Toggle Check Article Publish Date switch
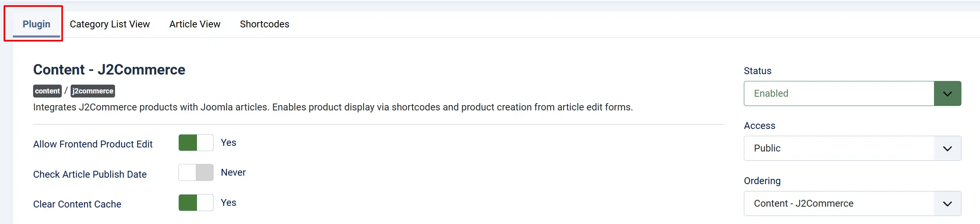This screenshot has height=224, width=980. pos(196,172)
